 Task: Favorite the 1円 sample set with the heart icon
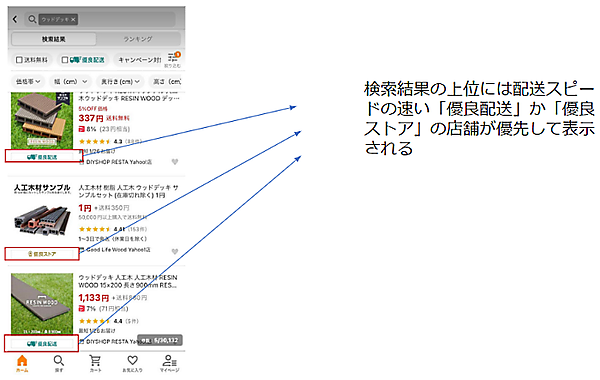click(175, 251)
